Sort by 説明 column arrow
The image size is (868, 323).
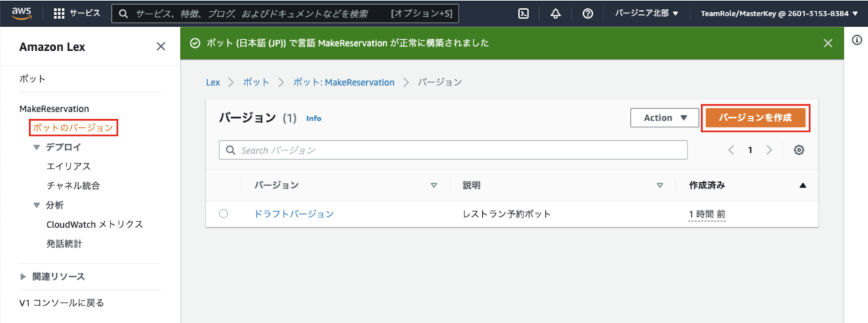[x=660, y=185]
